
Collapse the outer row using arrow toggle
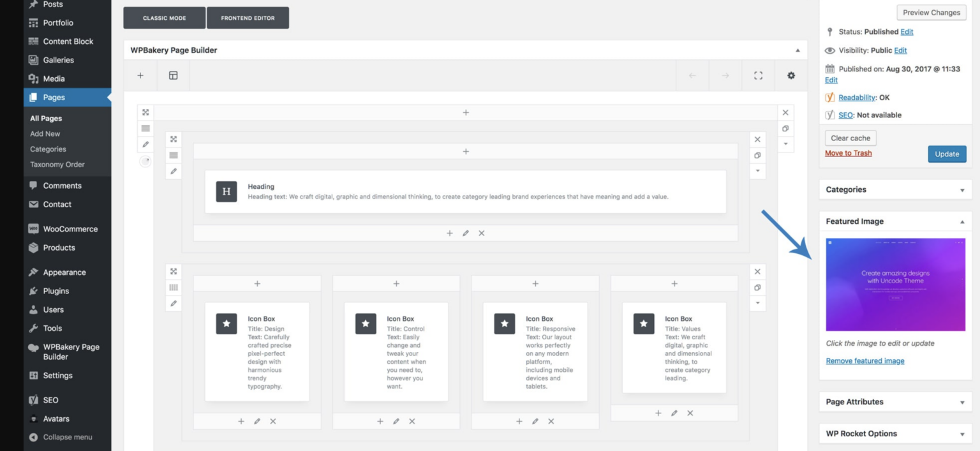785,144
